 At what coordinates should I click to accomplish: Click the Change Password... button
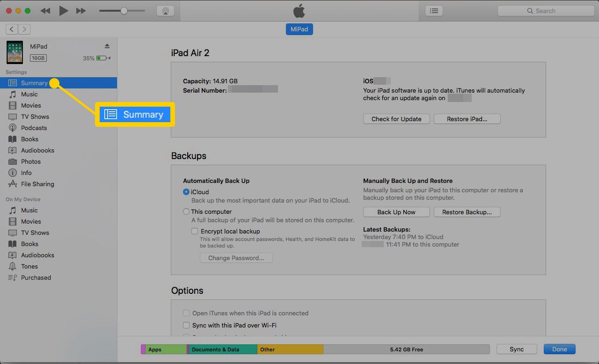pyautogui.click(x=236, y=258)
